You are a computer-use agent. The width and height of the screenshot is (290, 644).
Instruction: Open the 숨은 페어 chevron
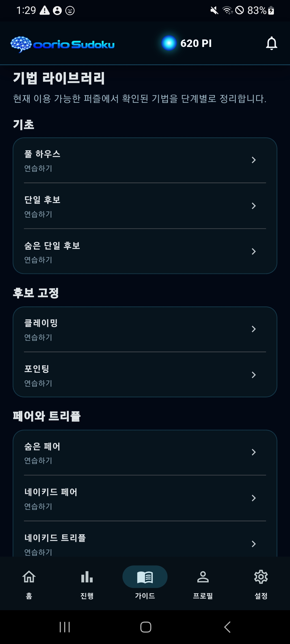coord(253,452)
